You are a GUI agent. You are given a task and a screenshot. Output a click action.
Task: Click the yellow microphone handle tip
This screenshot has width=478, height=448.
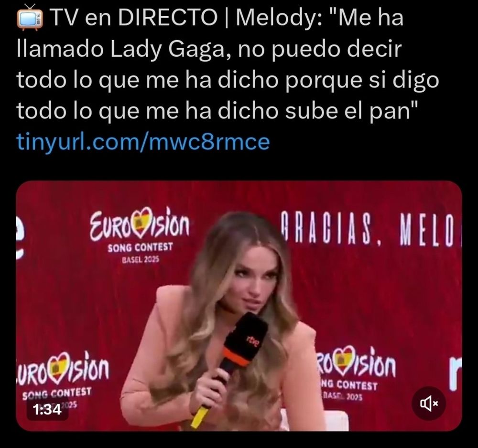[x=199, y=416]
